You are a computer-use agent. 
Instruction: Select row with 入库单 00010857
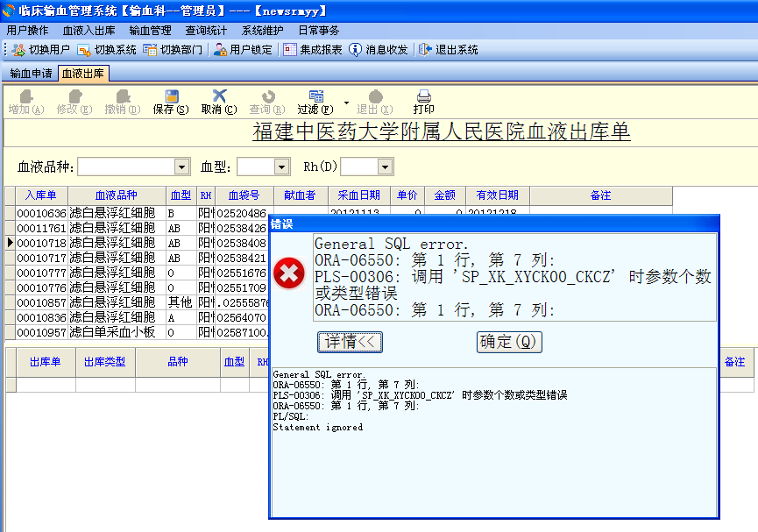41,302
